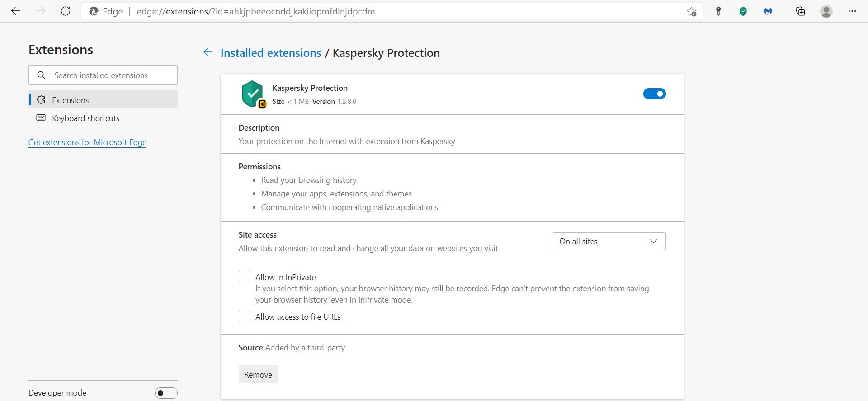This screenshot has height=401, width=868.
Task: Open Keyboard shortcuts in the sidebar
Action: (85, 118)
